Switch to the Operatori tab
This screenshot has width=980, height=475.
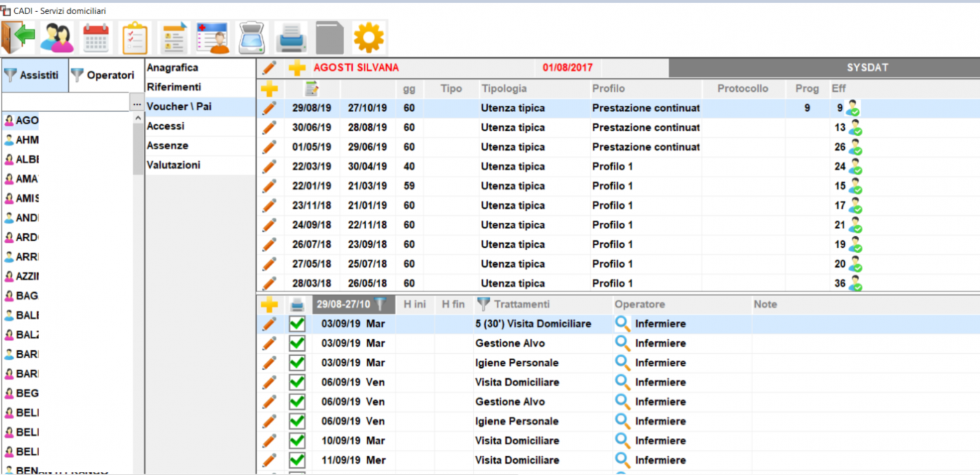click(x=104, y=75)
